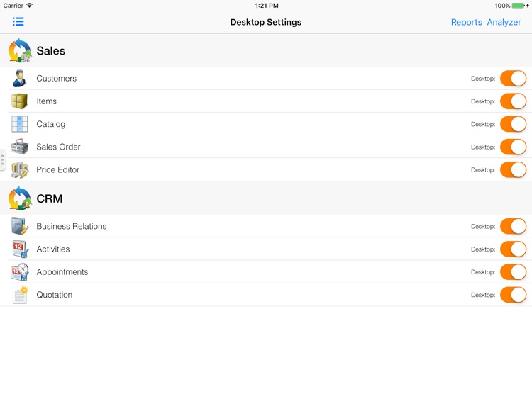Toggle Appointments Desktop switch
The width and height of the screenshot is (532, 399).
513,272
